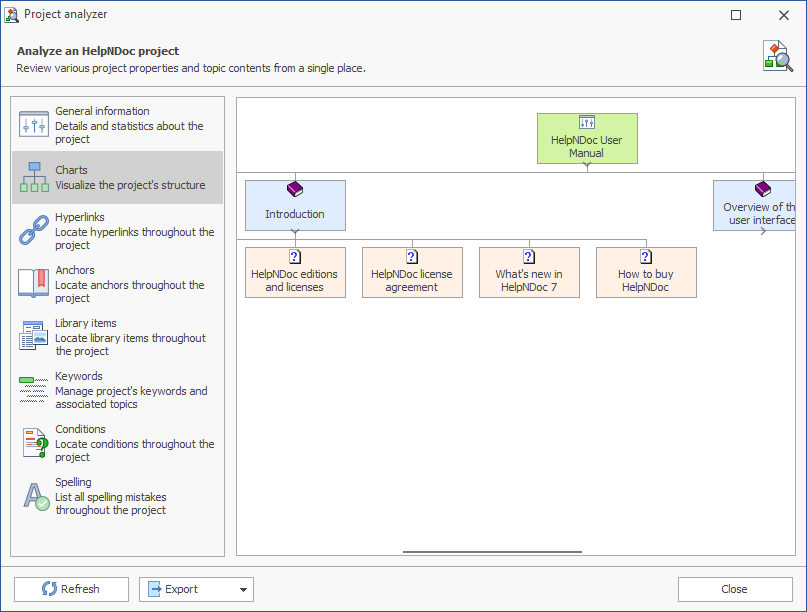Switch to the Spelling section
The image size is (807, 612).
(x=117, y=496)
